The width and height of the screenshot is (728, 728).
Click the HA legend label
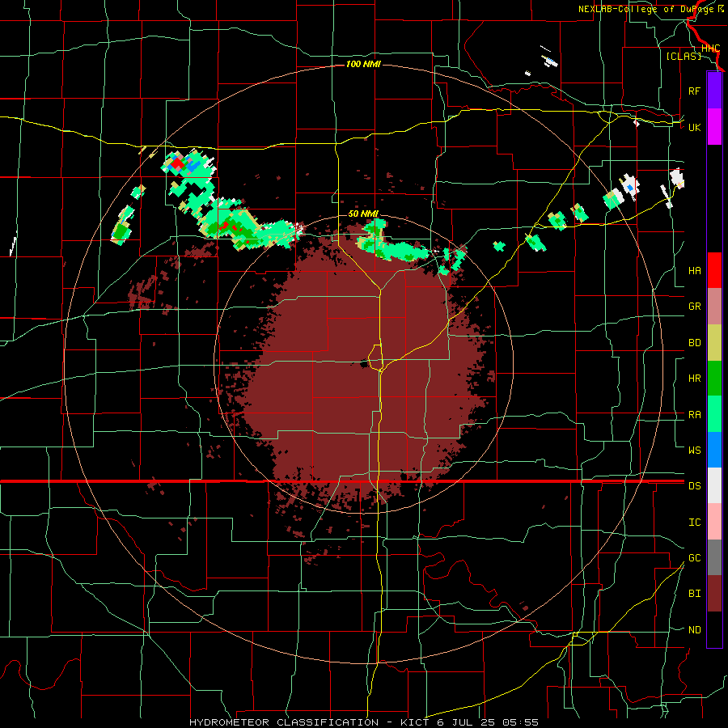click(694, 270)
